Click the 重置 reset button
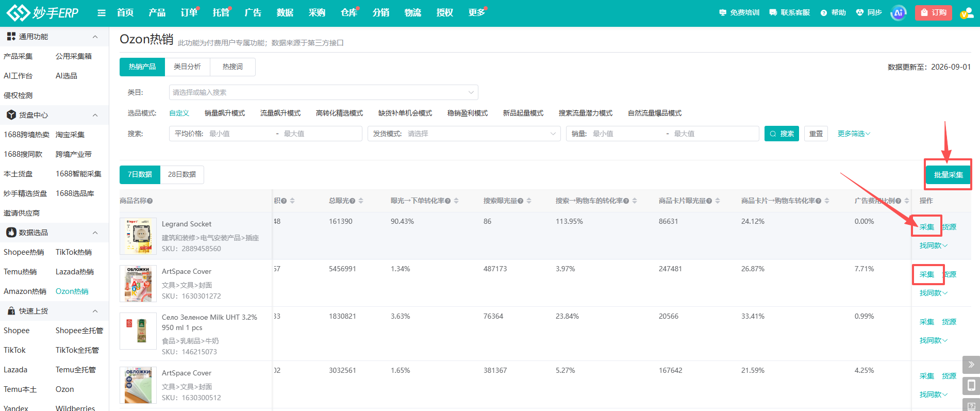The image size is (980, 411). point(816,134)
